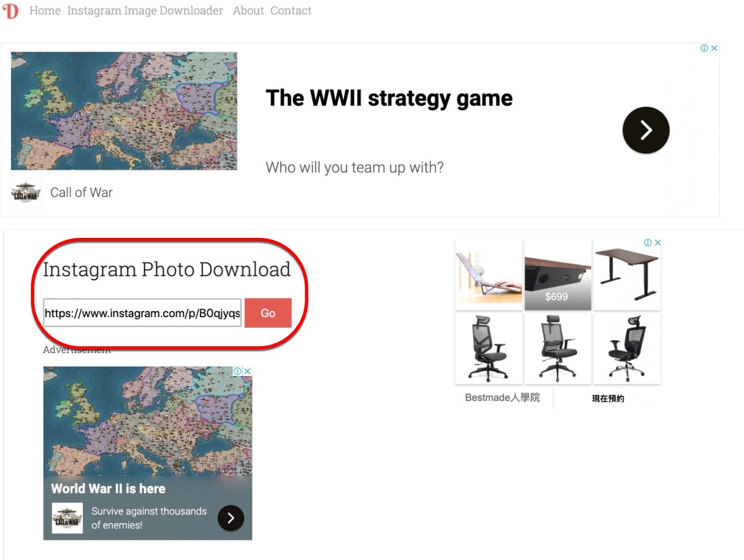This screenshot has height=560, width=744.
Task: Open ad info icon on chair ad
Action: coord(648,243)
